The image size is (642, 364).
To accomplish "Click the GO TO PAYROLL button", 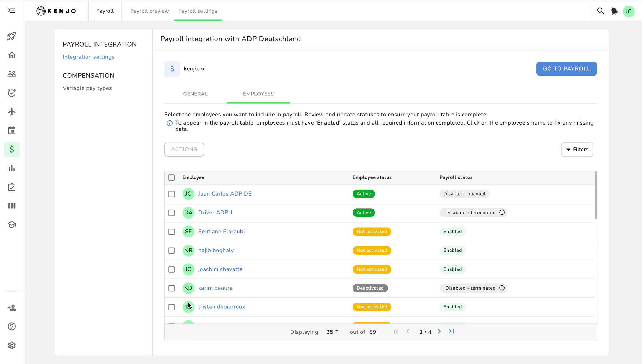I will coord(566,69).
